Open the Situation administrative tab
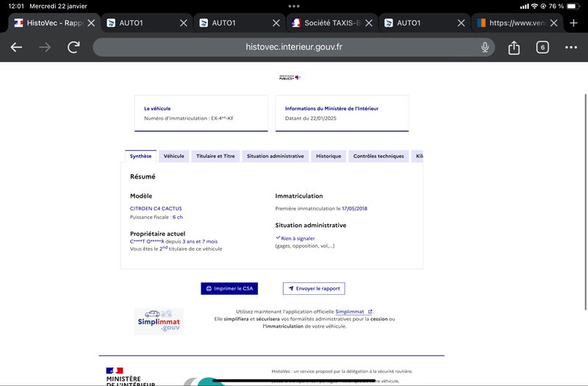588x386 pixels. (x=275, y=156)
